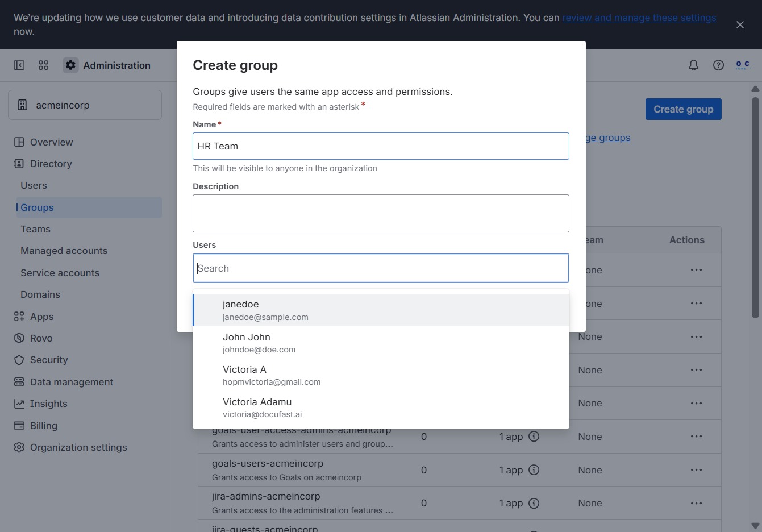The image size is (762, 532).
Task: Open Teams in the sidebar
Action: pos(88,229)
